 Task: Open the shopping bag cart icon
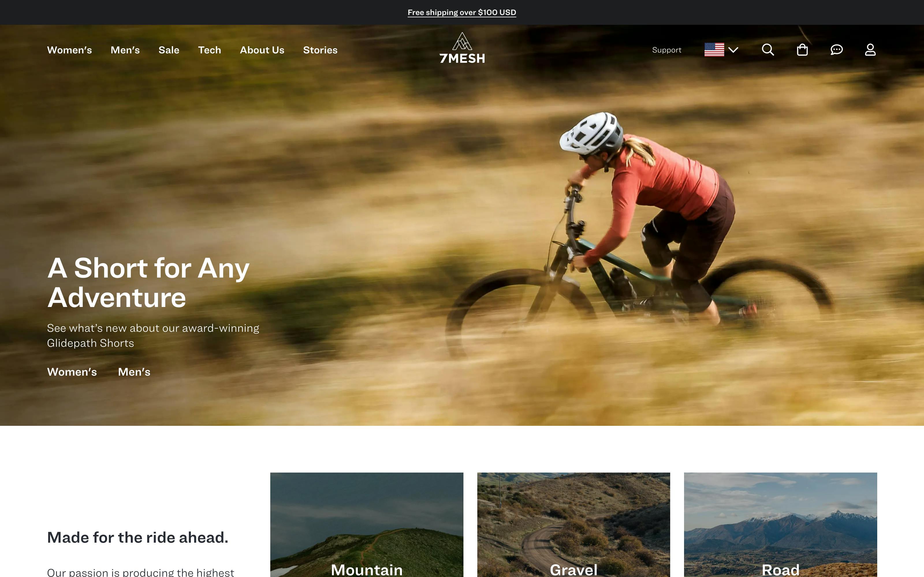[802, 50]
